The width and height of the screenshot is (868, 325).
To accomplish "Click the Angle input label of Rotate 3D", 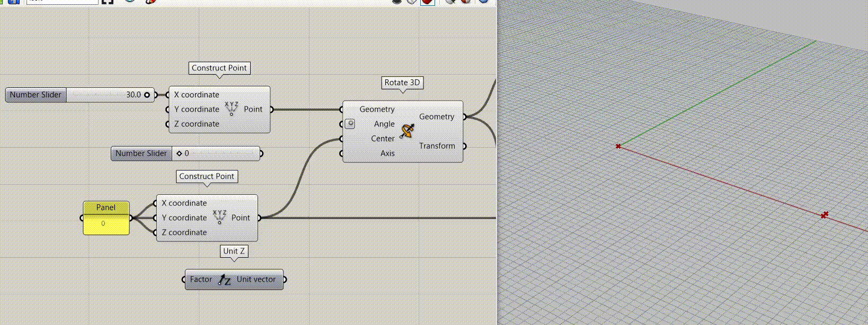I will click(384, 124).
